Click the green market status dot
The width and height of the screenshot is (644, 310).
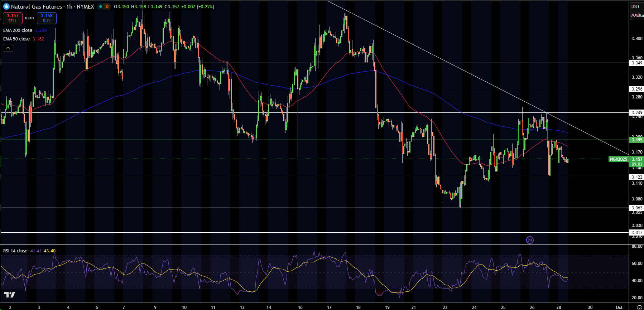[101, 6]
